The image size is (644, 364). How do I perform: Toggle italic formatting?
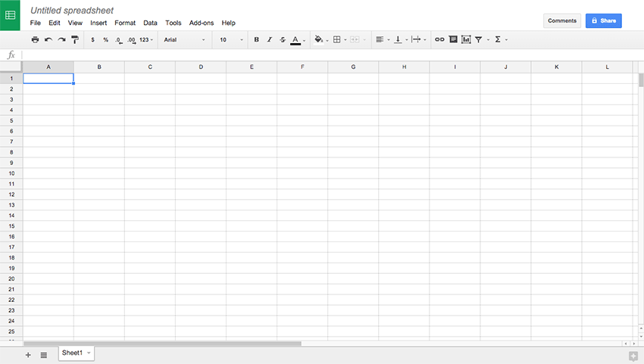[270, 40]
